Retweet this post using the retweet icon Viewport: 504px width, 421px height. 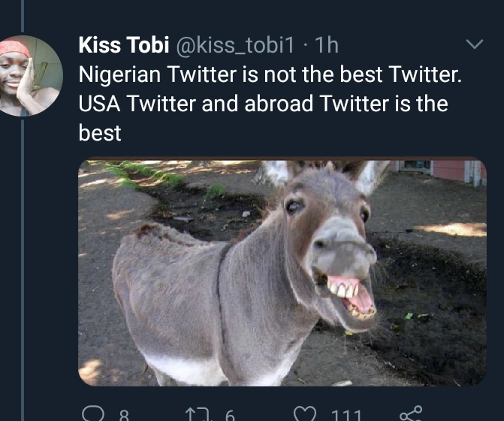[x=198, y=413]
